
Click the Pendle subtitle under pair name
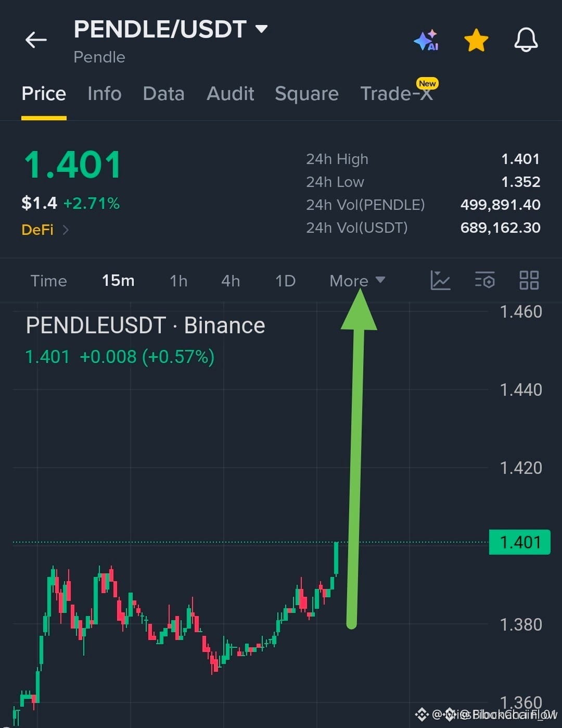99,57
